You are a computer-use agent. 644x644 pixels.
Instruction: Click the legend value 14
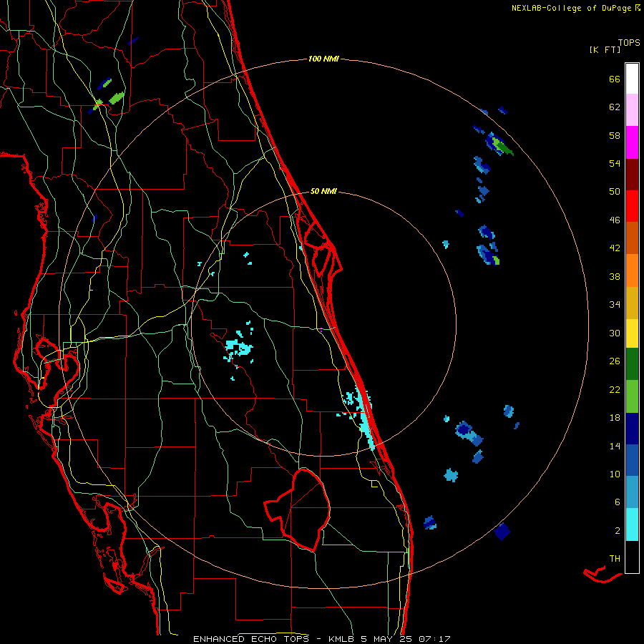click(x=615, y=446)
